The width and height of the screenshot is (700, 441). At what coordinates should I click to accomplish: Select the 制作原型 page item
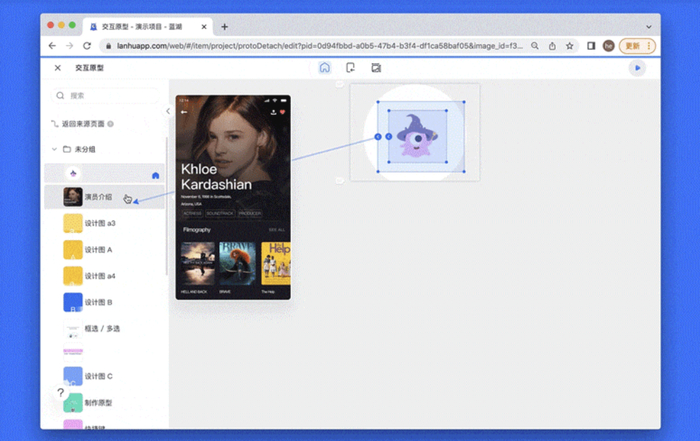(100, 402)
